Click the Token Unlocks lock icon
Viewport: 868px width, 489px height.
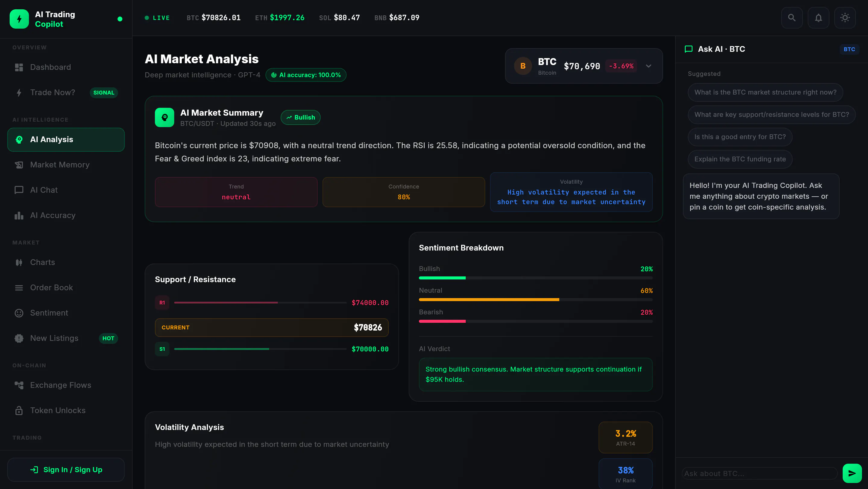pyautogui.click(x=19, y=411)
